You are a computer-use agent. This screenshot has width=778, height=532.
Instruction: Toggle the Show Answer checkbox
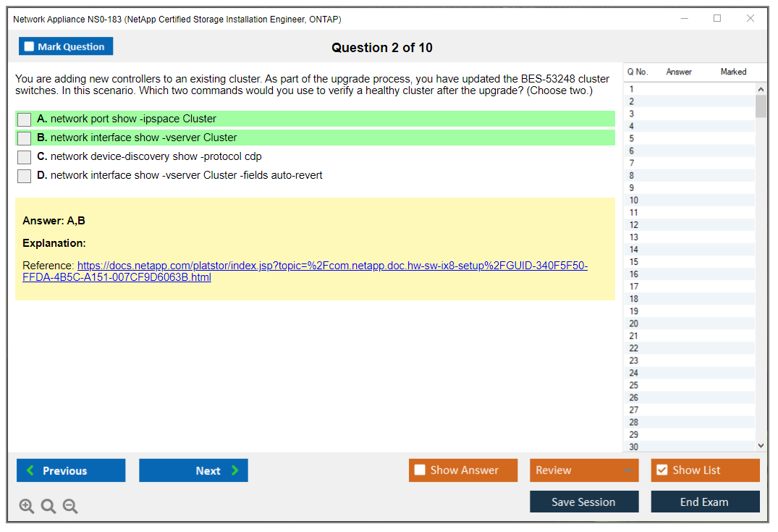[x=420, y=470]
